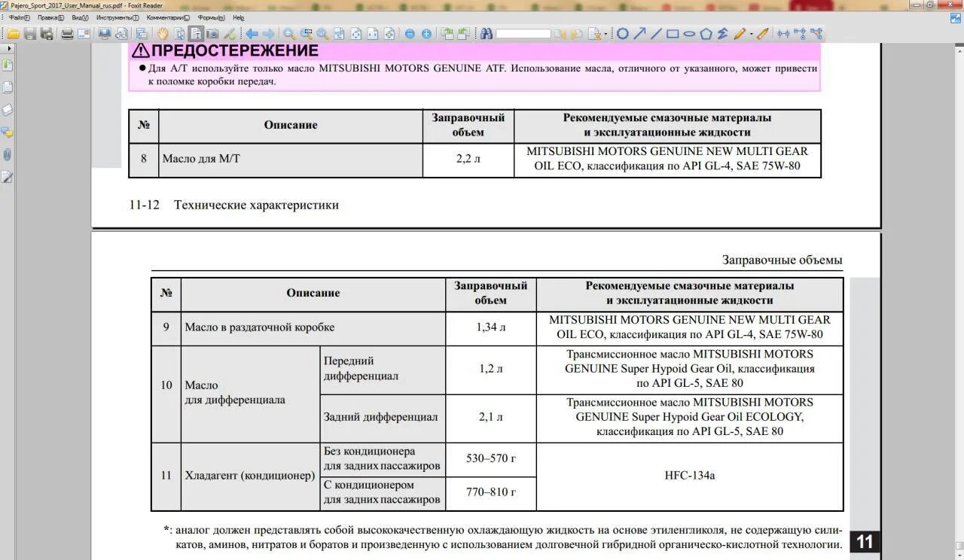Click the 'HFC-134a' refrigerant cell
The height and width of the screenshot is (560, 964).
[x=689, y=476]
